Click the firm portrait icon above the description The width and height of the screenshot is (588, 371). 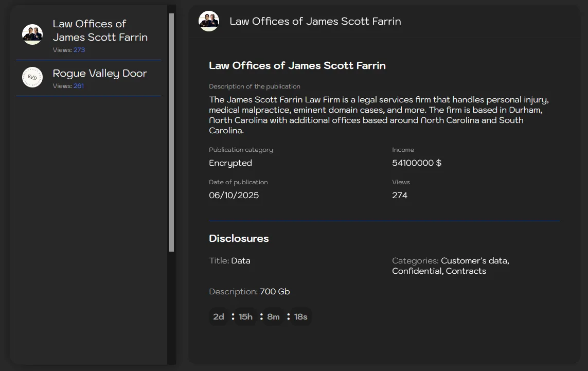(209, 21)
